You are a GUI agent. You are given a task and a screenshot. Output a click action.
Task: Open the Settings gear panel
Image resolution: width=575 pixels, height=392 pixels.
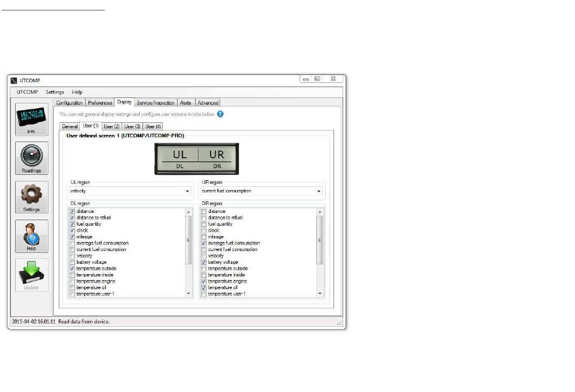pyautogui.click(x=31, y=197)
